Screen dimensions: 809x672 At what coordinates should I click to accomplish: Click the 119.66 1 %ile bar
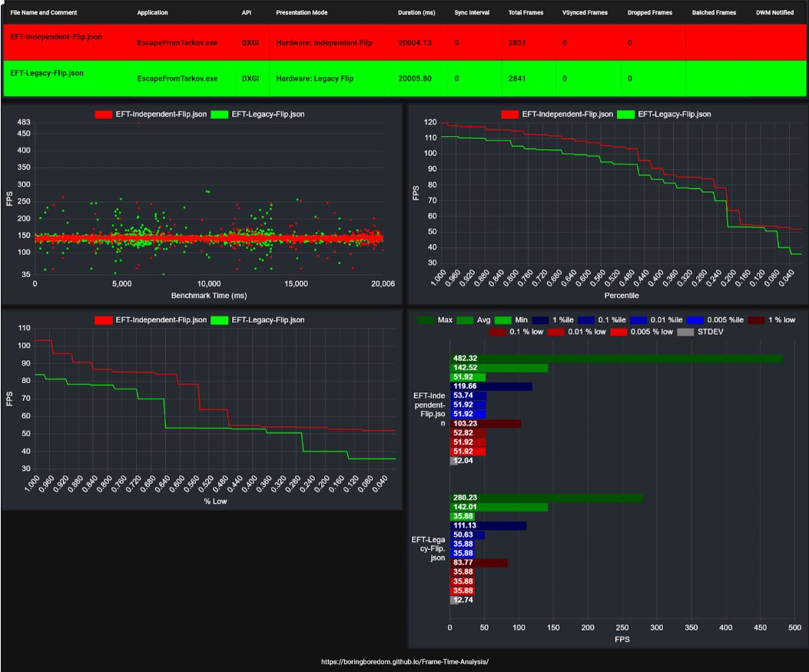point(491,386)
